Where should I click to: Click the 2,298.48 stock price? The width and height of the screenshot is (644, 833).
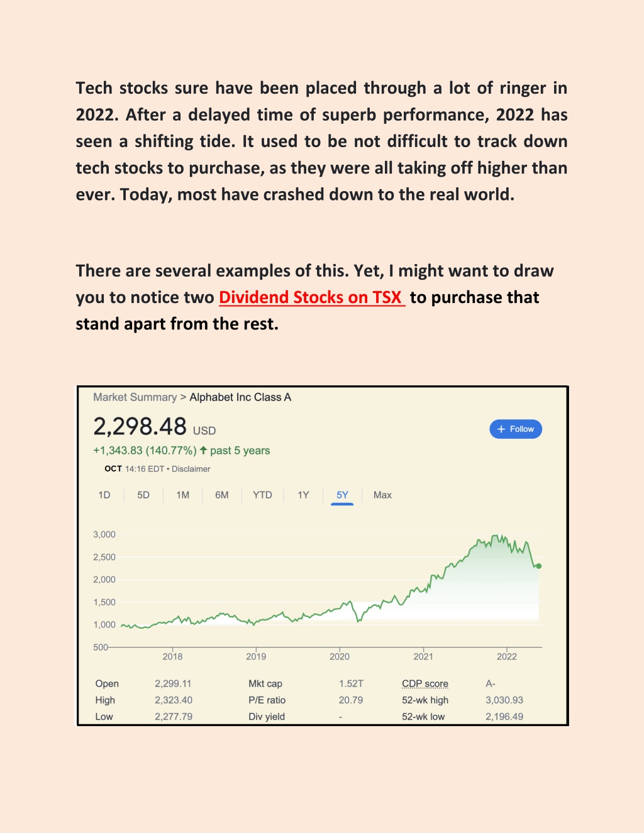tap(140, 427)
